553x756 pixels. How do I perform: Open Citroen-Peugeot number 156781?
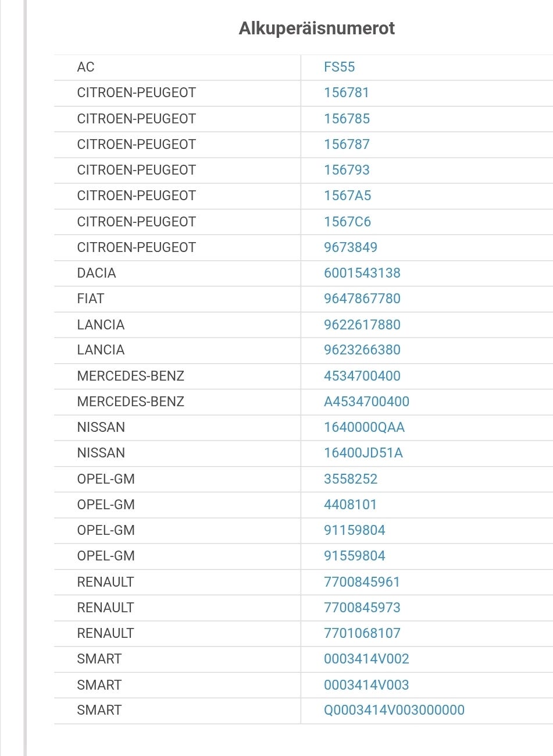(347, 93)
